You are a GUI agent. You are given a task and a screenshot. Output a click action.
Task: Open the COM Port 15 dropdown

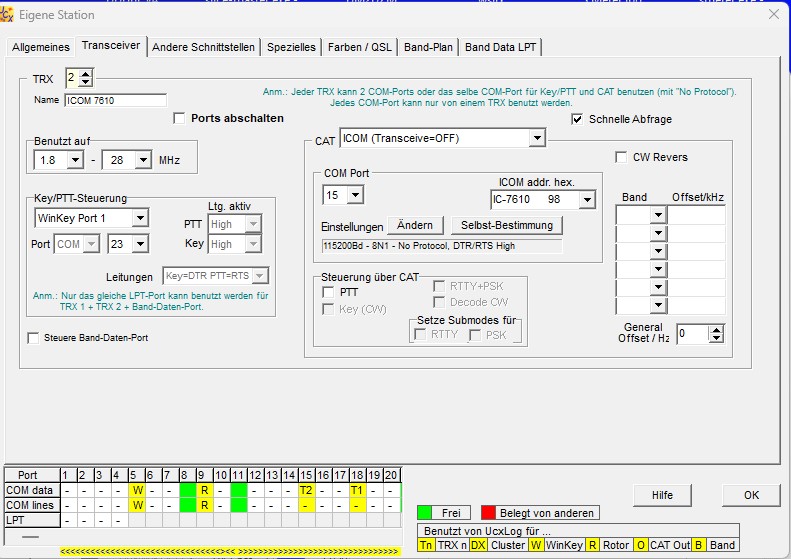355,194
